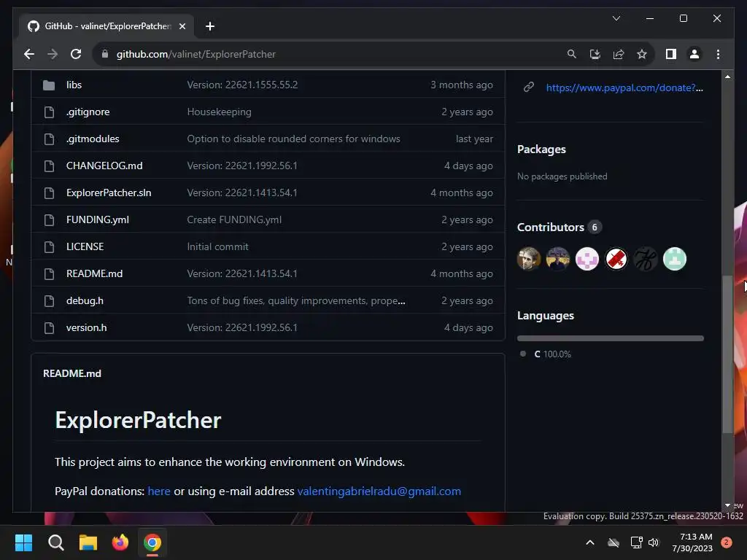The image size is (747, 560).
Task: Open the Packages heading link
Action: tap(541, 149)
